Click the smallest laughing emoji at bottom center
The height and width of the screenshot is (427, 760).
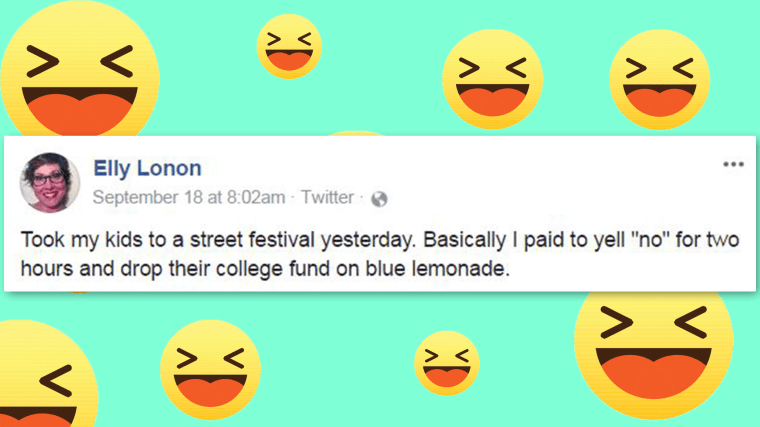point(446,362)
